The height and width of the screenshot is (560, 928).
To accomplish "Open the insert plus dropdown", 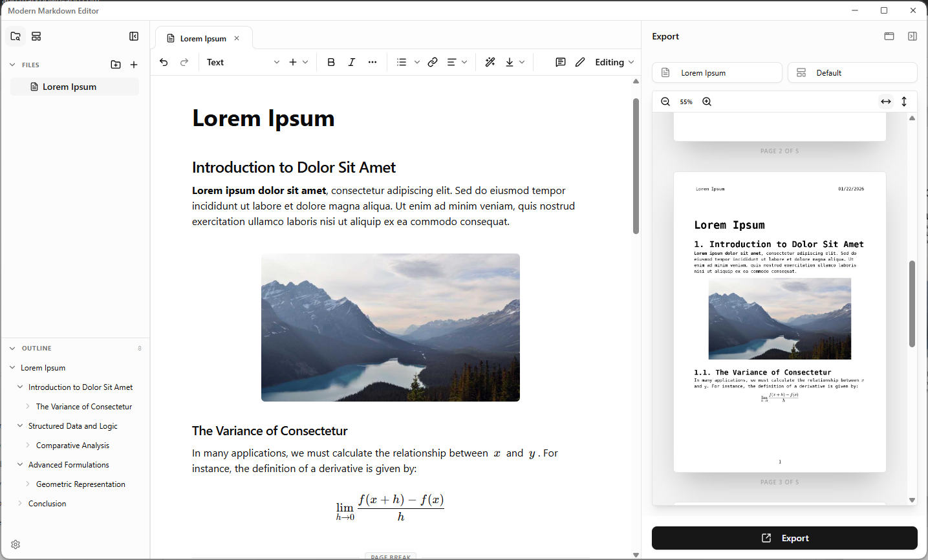I will click(298, 62).
